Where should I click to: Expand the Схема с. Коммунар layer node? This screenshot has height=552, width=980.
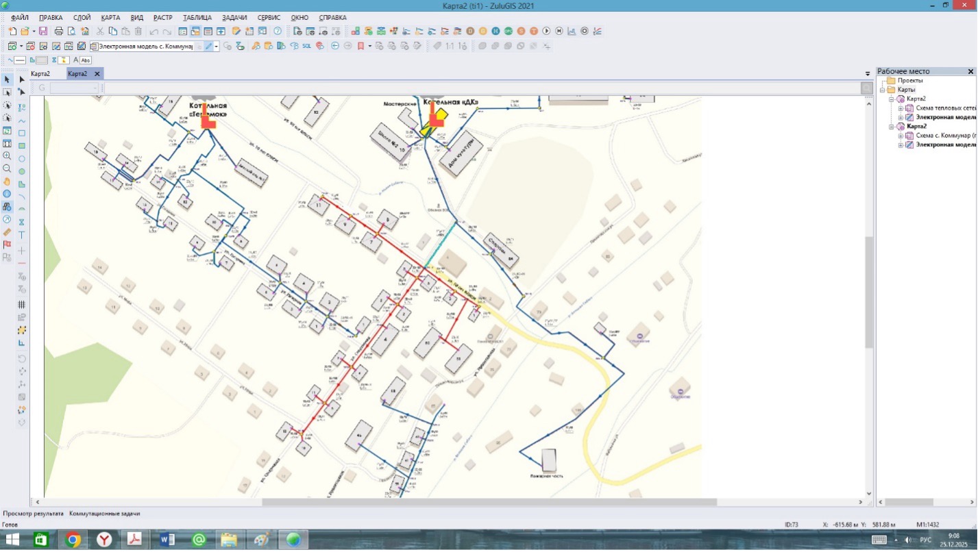pos(901,136)
